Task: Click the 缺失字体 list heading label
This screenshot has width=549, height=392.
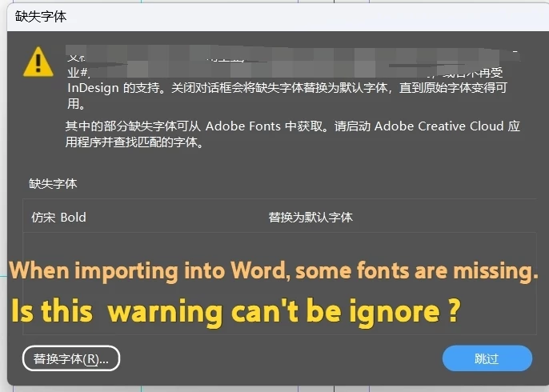Action: 53,184
